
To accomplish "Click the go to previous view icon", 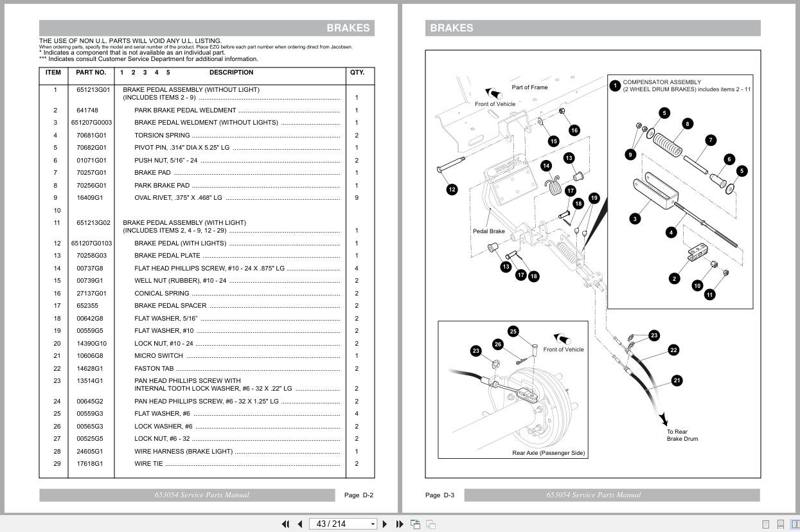I will tap(416, 524).
